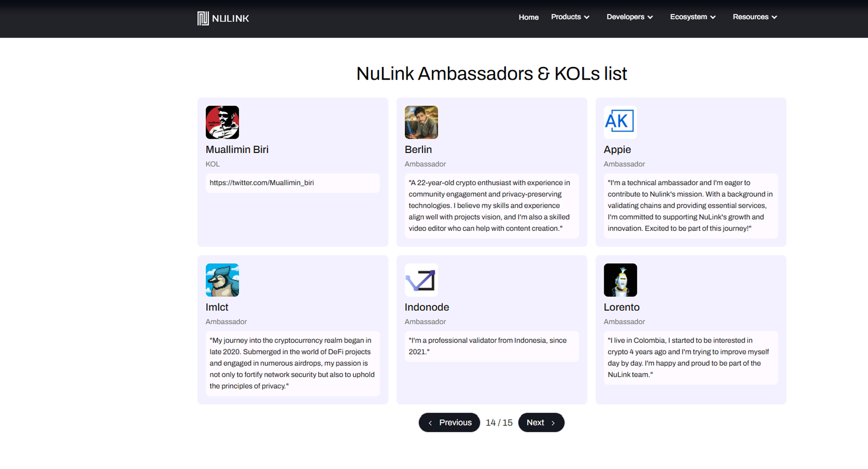Click Ambassador label under Berlin
Image resolution: width=868 pixels, height=469 pixels.
tap(425, 164)
